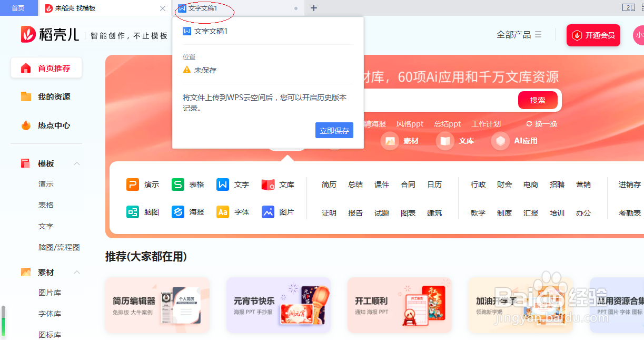
Task: Click the user avatar in top right
Action: (x=638, y=35)
